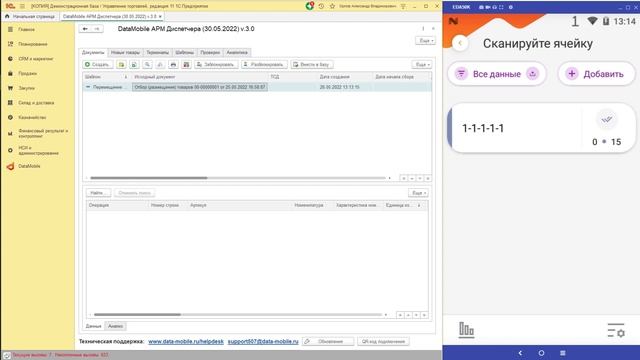The width and height of the screenshot is (640, 360).
Task: Open Казначейство section in sidebar
Action: (32, 118)
